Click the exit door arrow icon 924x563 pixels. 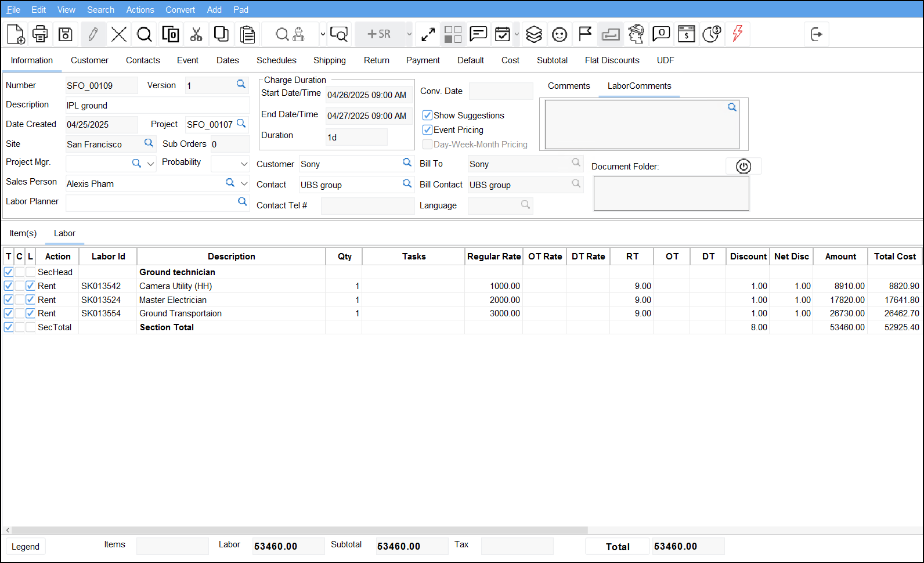[x=816, y=34]
